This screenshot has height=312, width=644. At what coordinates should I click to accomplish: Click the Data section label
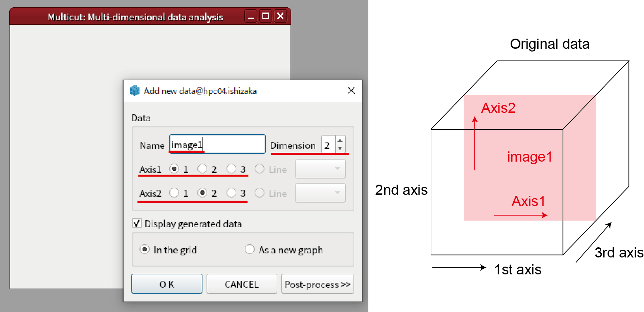coord(141,118)
